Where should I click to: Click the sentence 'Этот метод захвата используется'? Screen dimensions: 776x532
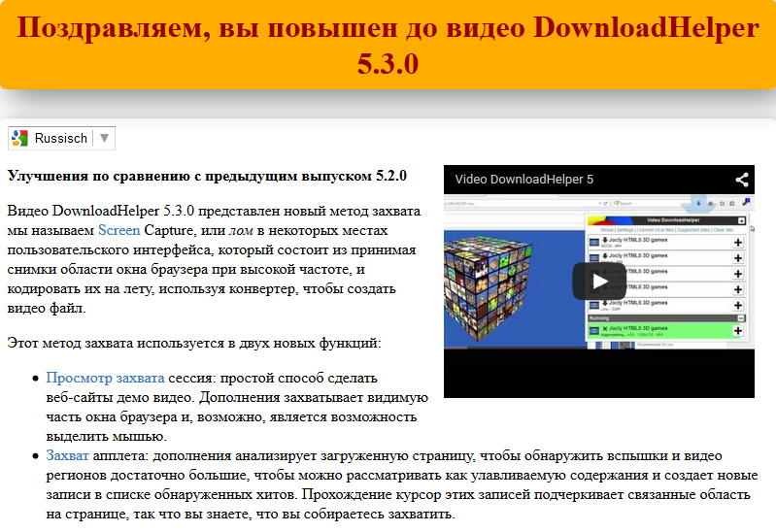click(x=194, y=343)
